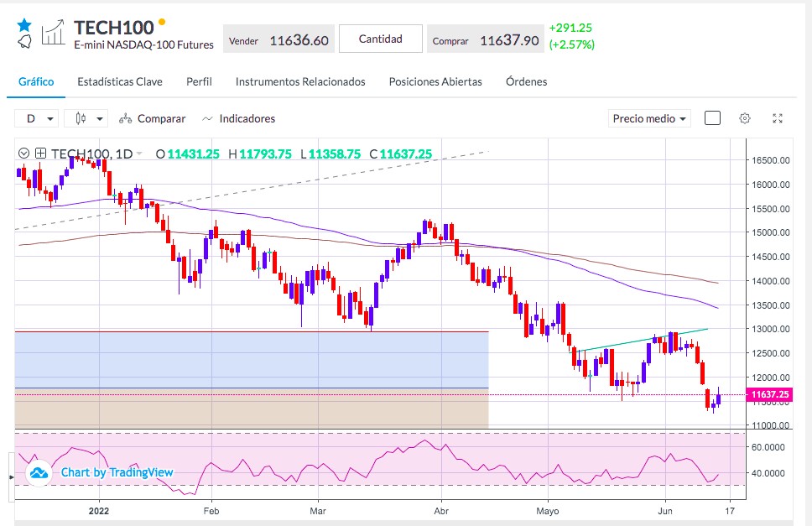This screenshot has height=526, width=812.
Task: Open the D timeframe dropdown
Action: (36, 118)
